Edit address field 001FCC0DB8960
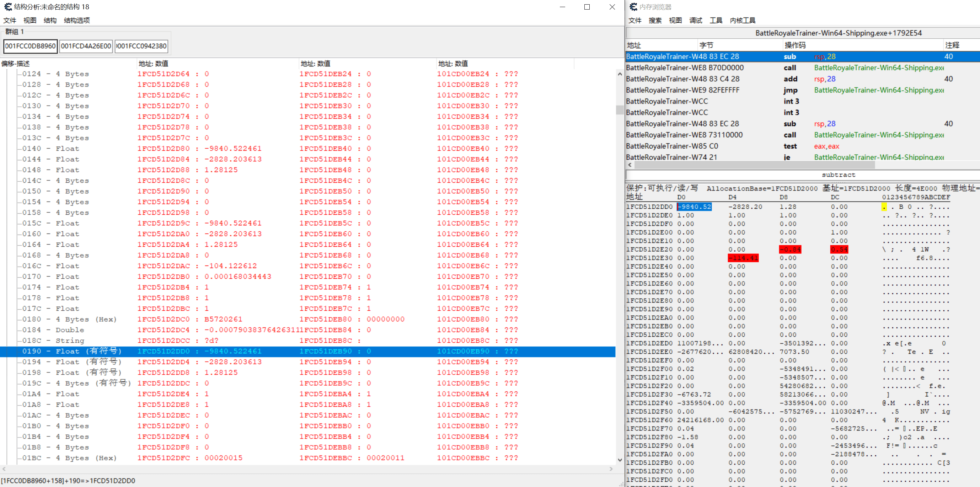This screenshot has height=487, width=980. (x=31, y=46)
